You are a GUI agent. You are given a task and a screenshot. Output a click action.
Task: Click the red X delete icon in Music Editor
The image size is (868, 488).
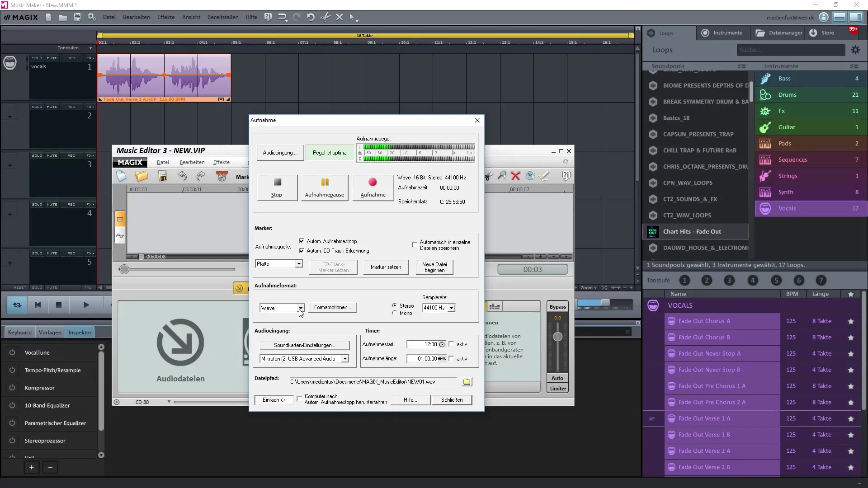pyautogui.click(x=515, y=176)
